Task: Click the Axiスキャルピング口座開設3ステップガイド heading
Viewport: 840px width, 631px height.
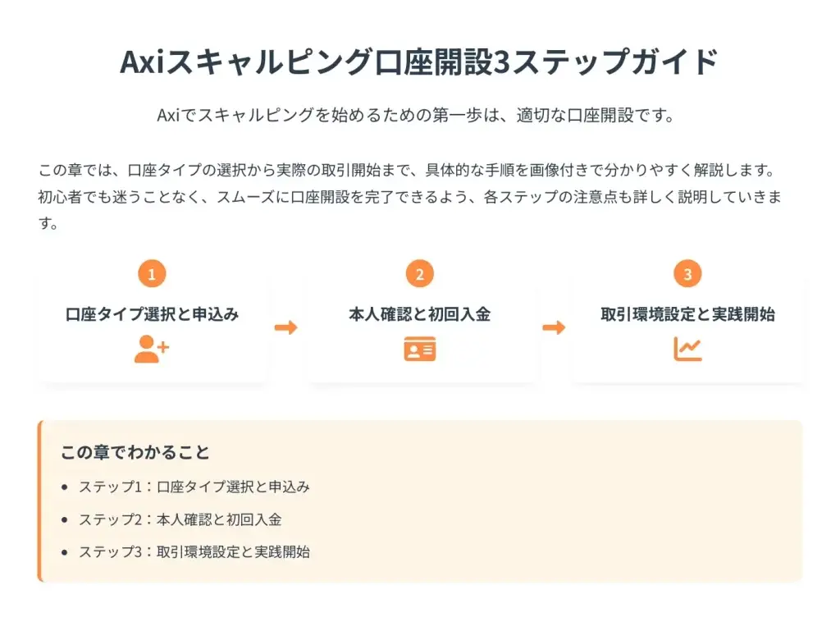Action: 419,62
